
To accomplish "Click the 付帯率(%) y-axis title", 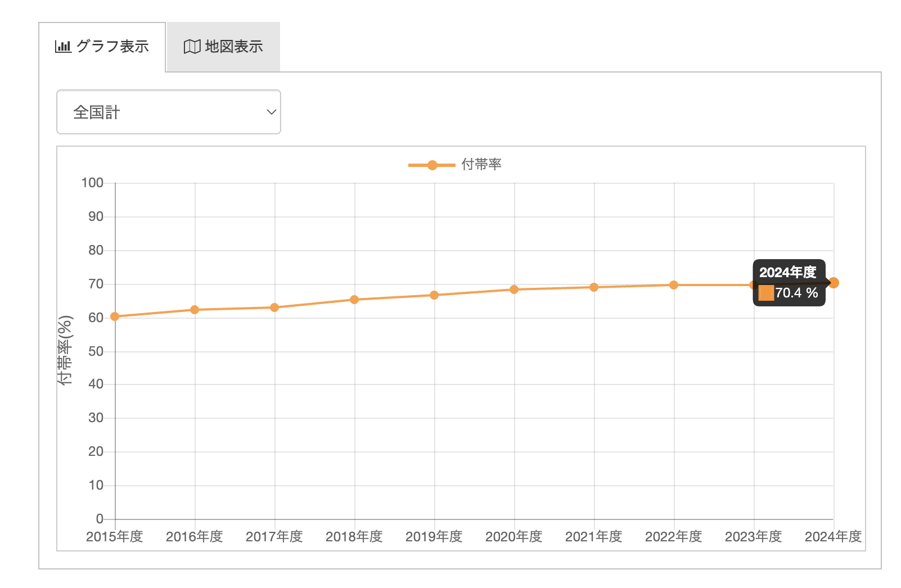I will coord(65,350).
